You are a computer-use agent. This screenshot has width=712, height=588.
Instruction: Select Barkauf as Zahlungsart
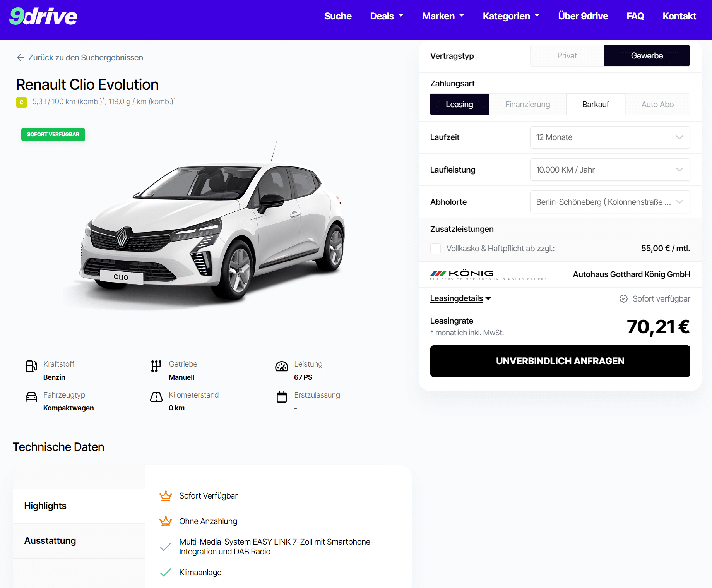[596, 105]
